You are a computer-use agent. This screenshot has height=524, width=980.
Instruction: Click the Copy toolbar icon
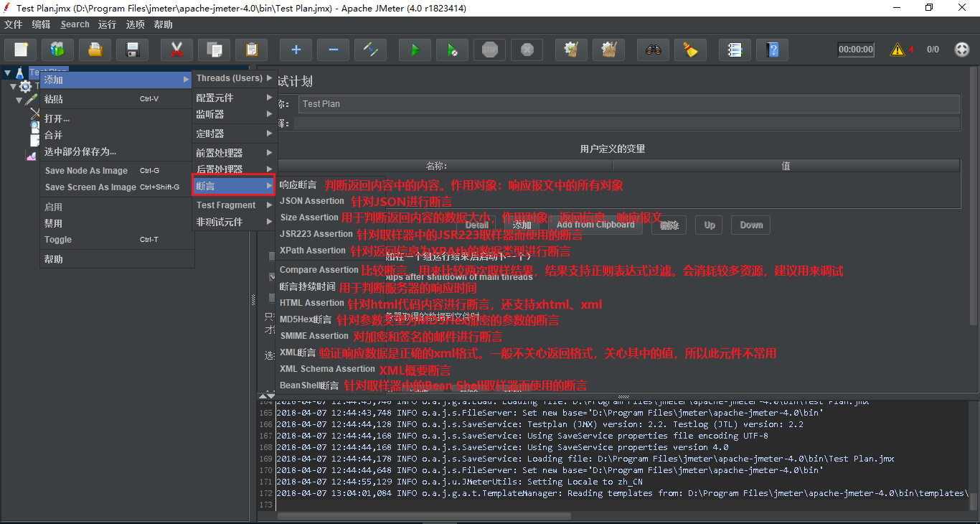click(x=214, y=50)
